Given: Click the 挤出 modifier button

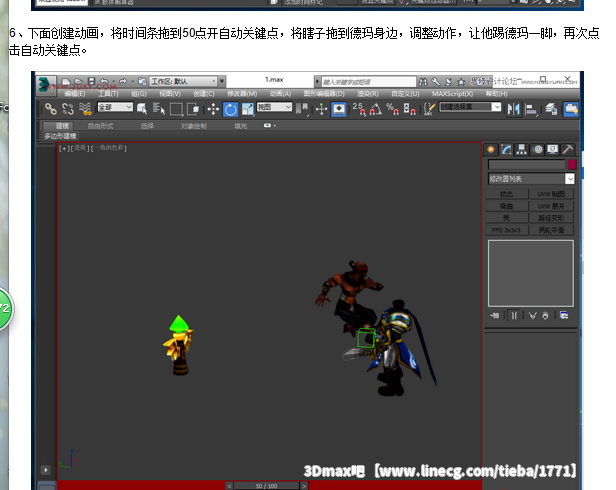Looking at the screenshot, I should pos(506,194).
